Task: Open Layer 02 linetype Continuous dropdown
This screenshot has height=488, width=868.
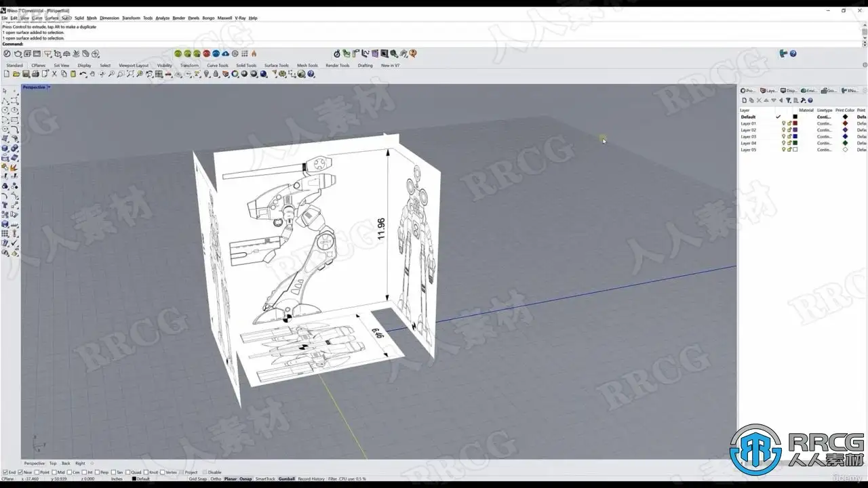Action: (x=824, y=130)
